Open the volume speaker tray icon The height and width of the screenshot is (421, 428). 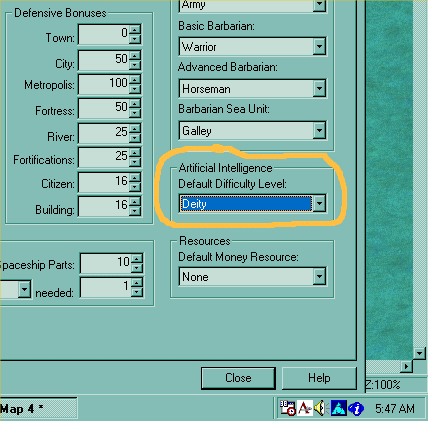tap(321, 408)
